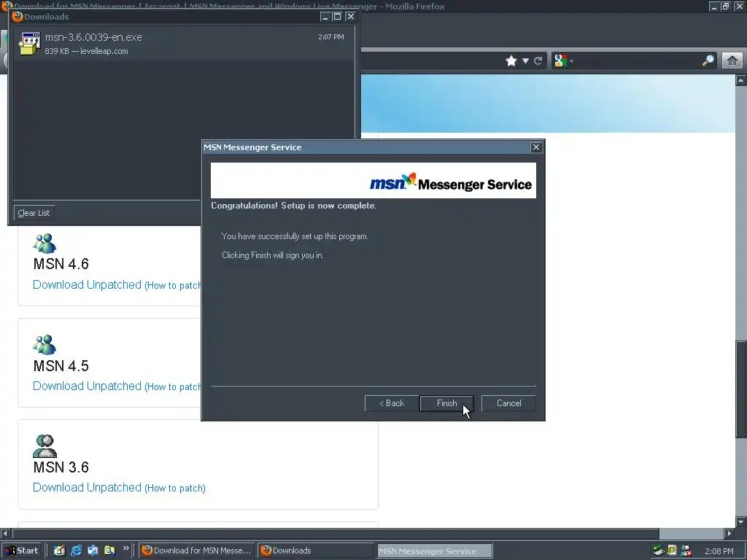Image resolution: width=747 pixels, height=560 pixels.
Task: Open the Start menu
Action: pos(21,551)
